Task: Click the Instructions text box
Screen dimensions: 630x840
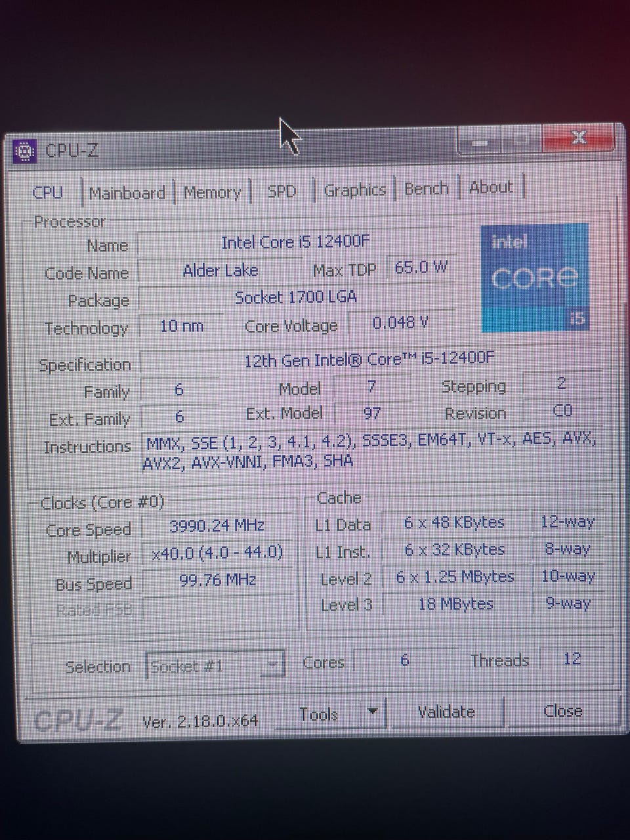Action: point(371,450)
